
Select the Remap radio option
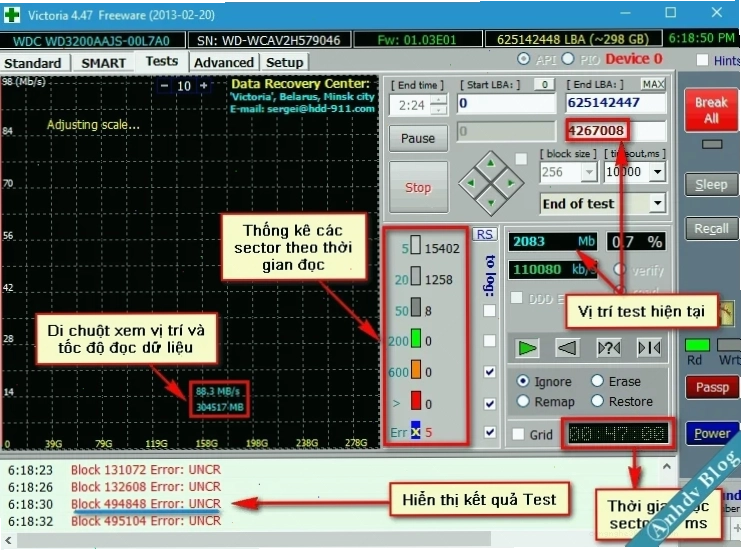pyautogui.click(x=523, y=401)
